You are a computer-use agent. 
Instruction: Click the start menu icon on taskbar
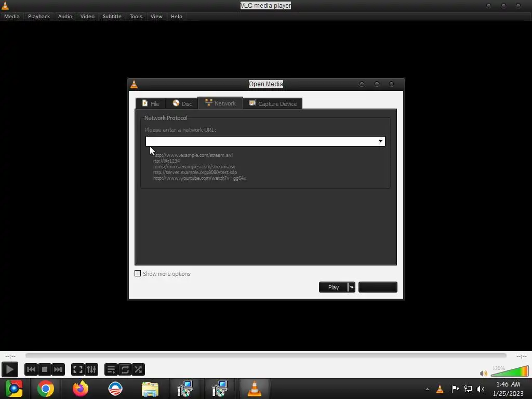14,389
